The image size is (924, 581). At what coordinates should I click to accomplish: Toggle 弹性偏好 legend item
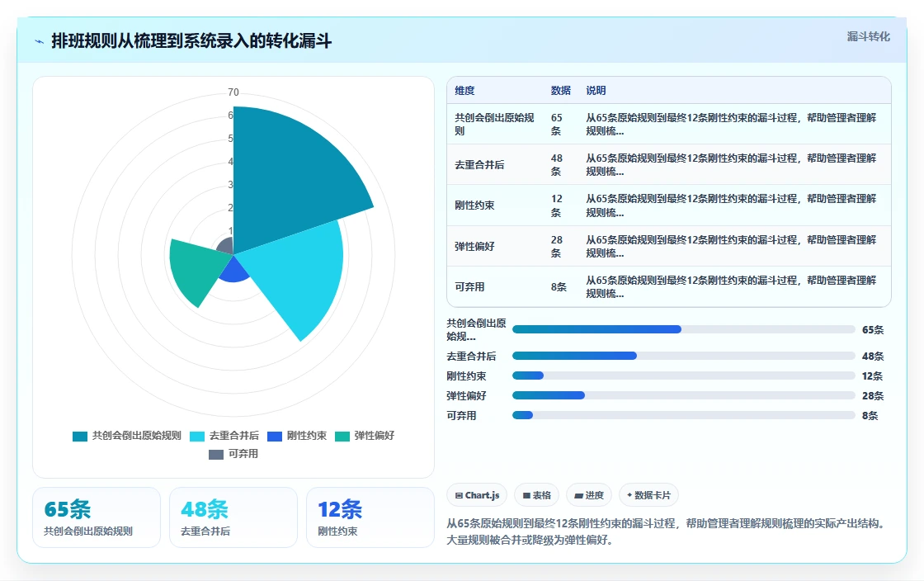click(x=364, y=436)
